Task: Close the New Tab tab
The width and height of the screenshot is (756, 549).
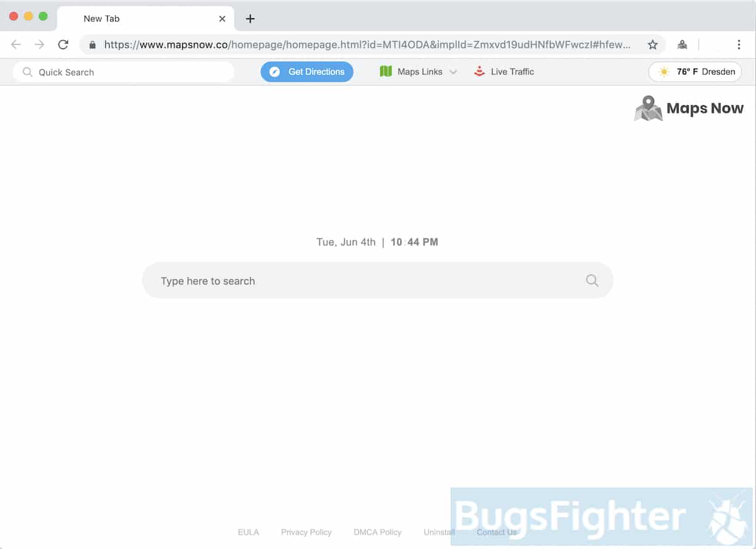Action: click(x=222, y=19)
